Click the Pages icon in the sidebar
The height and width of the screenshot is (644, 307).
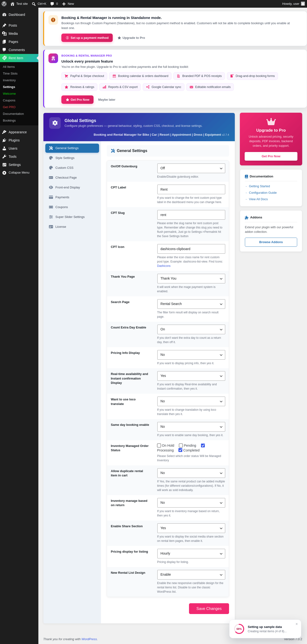coord(4,42)
